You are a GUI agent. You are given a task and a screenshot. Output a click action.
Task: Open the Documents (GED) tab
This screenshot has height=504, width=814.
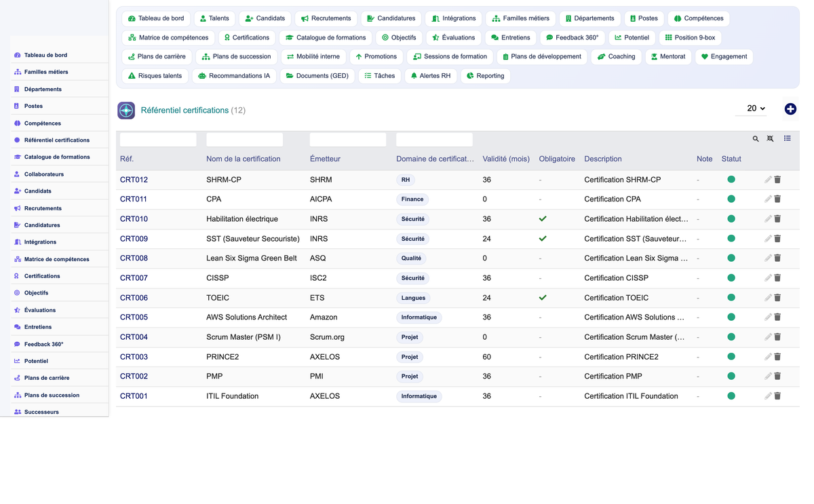pos(317,76)
